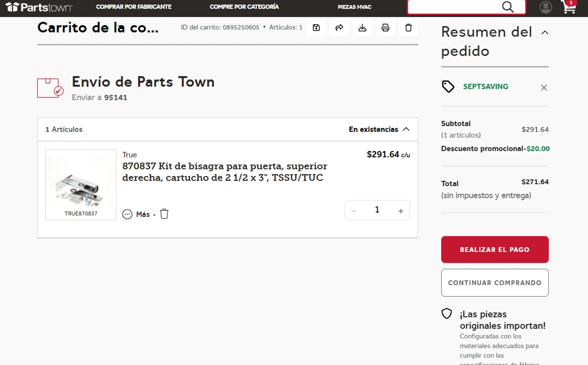Download the cart with the download icon
This screenshot has height=365, width=588.
pos(363,27)
